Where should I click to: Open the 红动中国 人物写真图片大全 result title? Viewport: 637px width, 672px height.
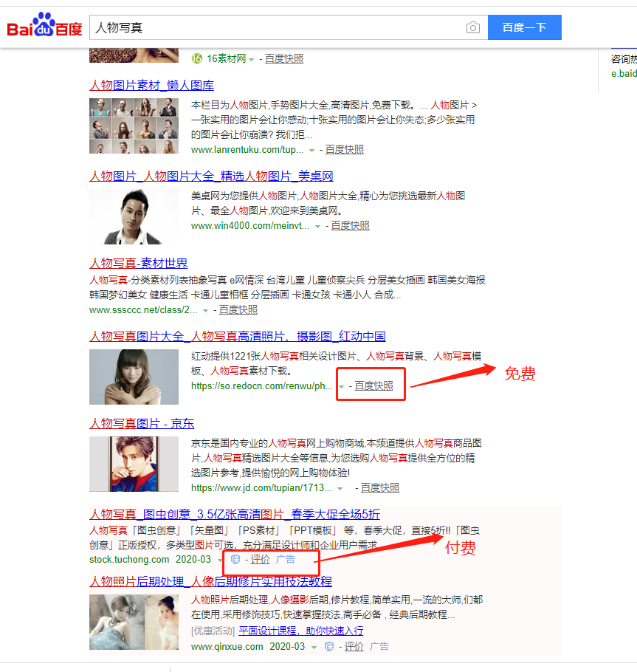coord(238,337)
